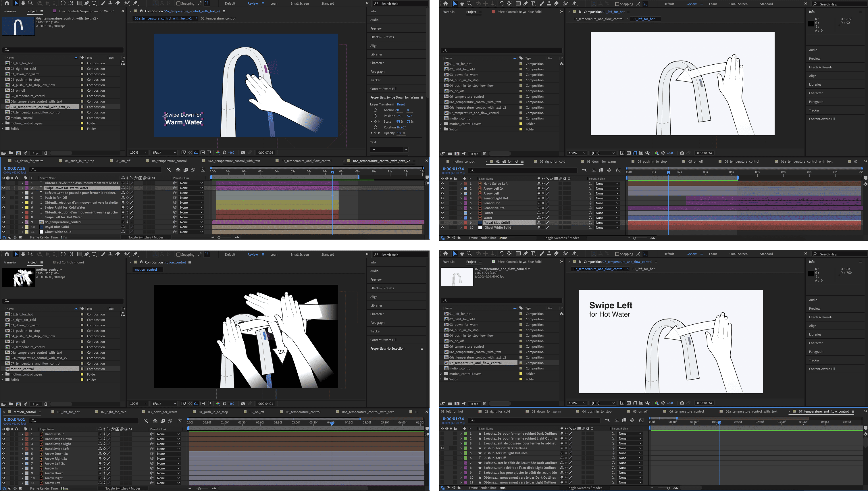Select Eraser tool in bottom-right window toolbar
The width and height of the screenshot is (868, 491).
click(x=557, y=254)
